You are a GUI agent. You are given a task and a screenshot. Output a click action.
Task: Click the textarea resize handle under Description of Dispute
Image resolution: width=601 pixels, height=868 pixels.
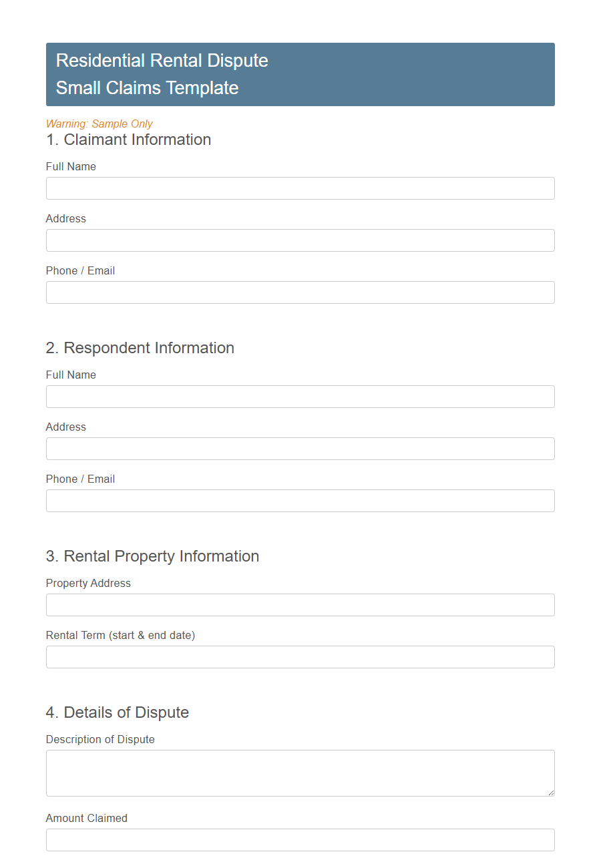click(550, 792)
